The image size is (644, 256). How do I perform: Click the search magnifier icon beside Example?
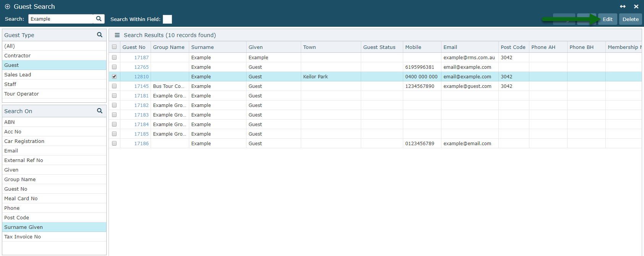point(99,19)
